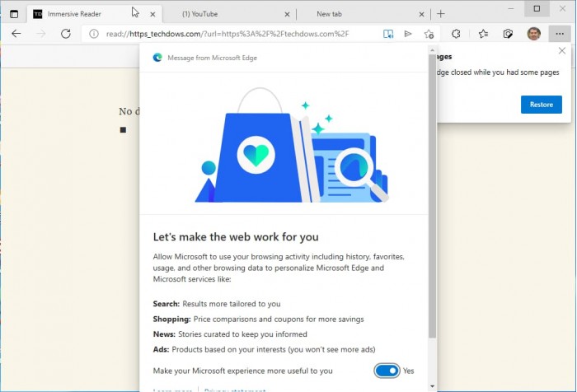
Task: Click the dialog scrollbar down arrow
Action: 432,385
